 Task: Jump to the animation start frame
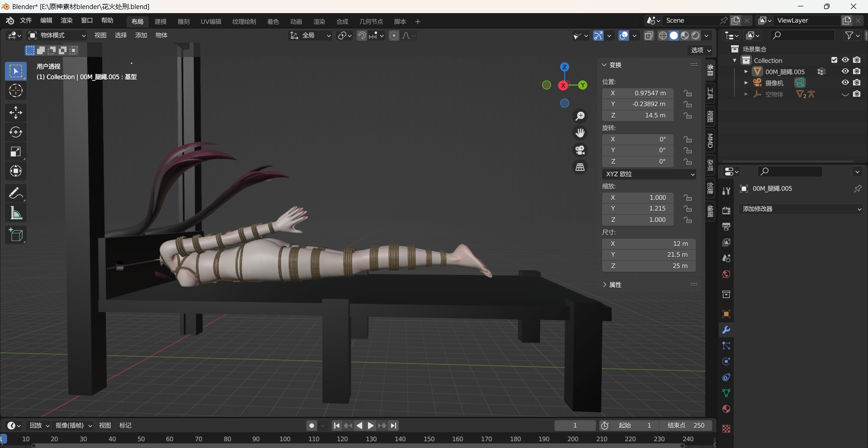336,425
